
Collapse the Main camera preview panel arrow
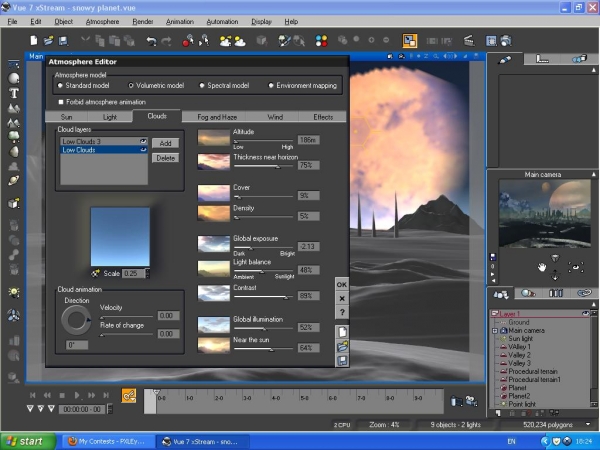593,174
